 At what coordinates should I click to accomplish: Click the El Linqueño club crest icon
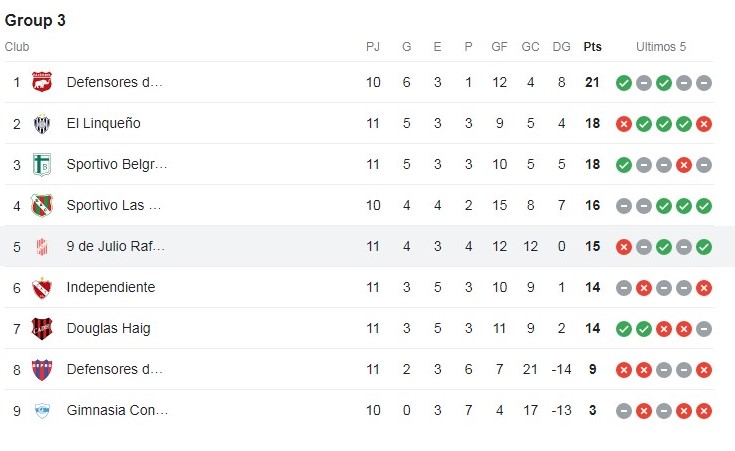coord(42,124)
